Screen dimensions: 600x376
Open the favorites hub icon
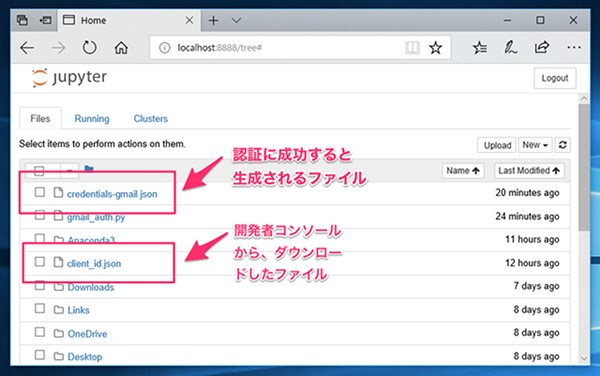point(479,48)
